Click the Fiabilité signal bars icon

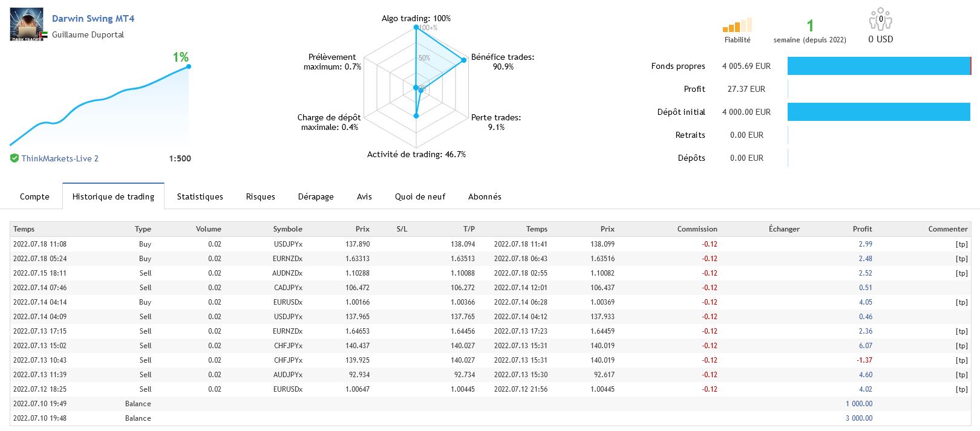[737, 25]
